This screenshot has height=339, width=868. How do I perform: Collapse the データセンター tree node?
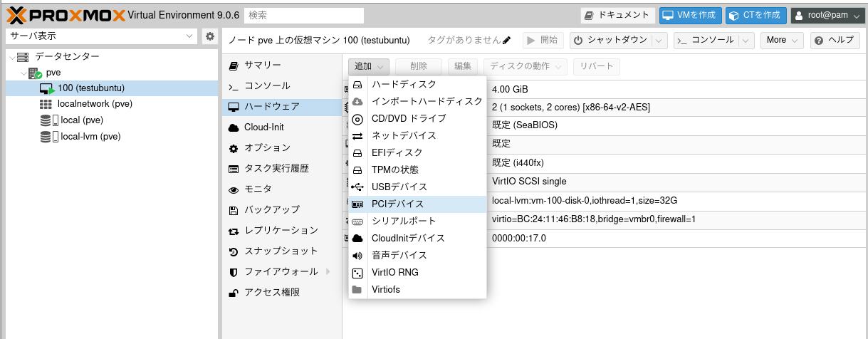11,57
